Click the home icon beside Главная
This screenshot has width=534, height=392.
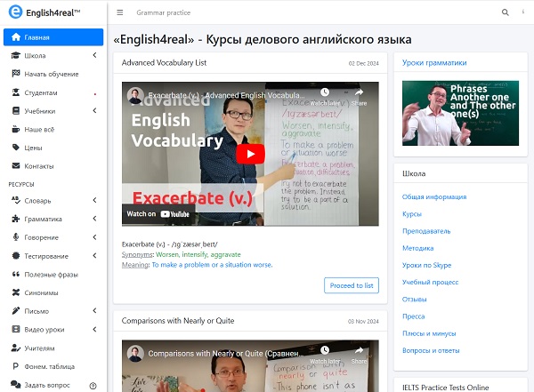point(16,37)
